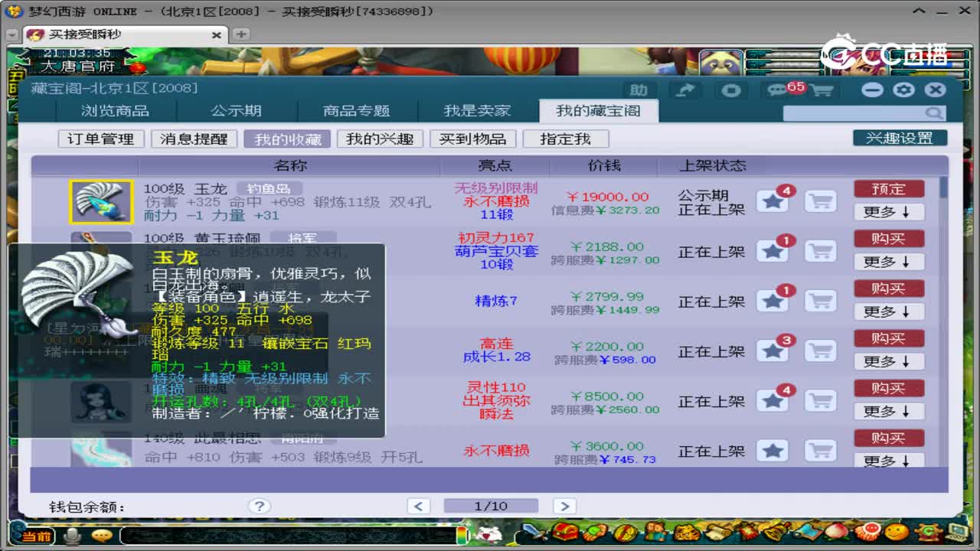Click the 价钱 column header
Screen dimensions: 980x551
[x=604, y=165]
